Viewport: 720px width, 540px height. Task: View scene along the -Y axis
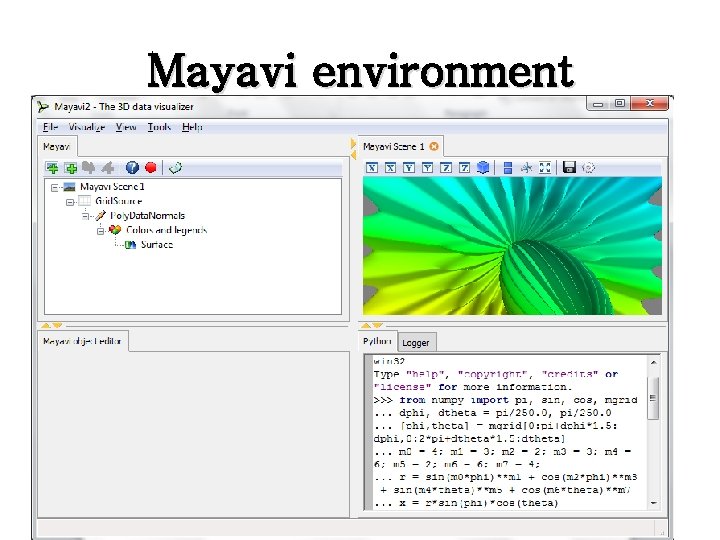pos(409,168)
